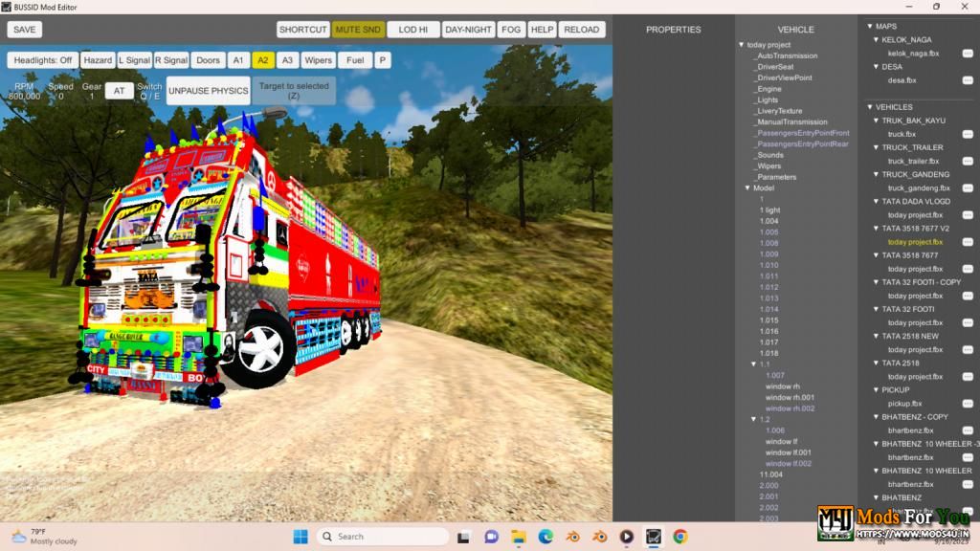This screenshot has height=551, width=980.
Task: Open Task View in taskbar
Action: point(463,537)
